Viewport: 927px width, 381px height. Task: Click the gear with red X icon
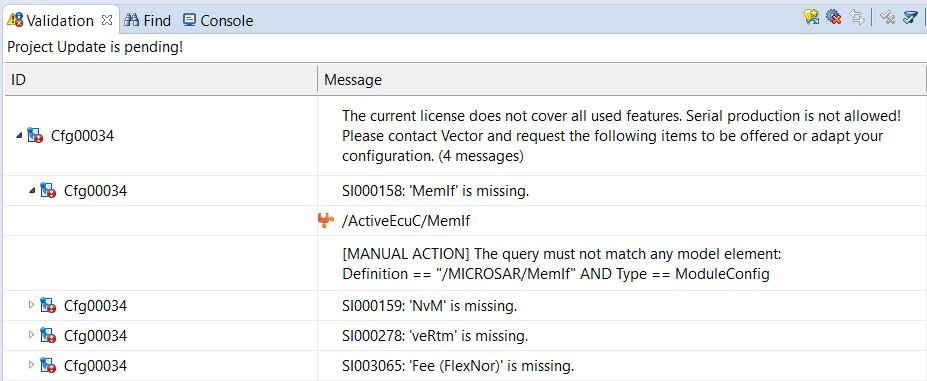[x=834, y=17]
